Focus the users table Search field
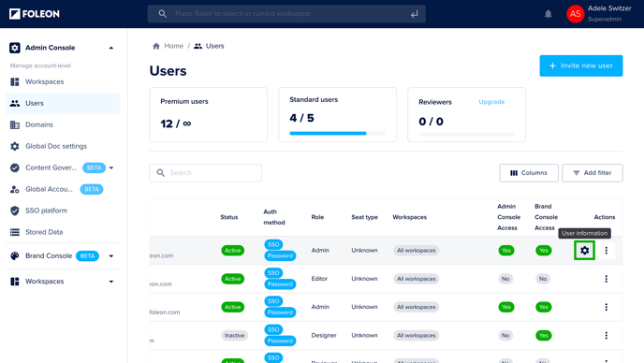The width and height of the screenshot is (644, 363). (x=205, y=173)
